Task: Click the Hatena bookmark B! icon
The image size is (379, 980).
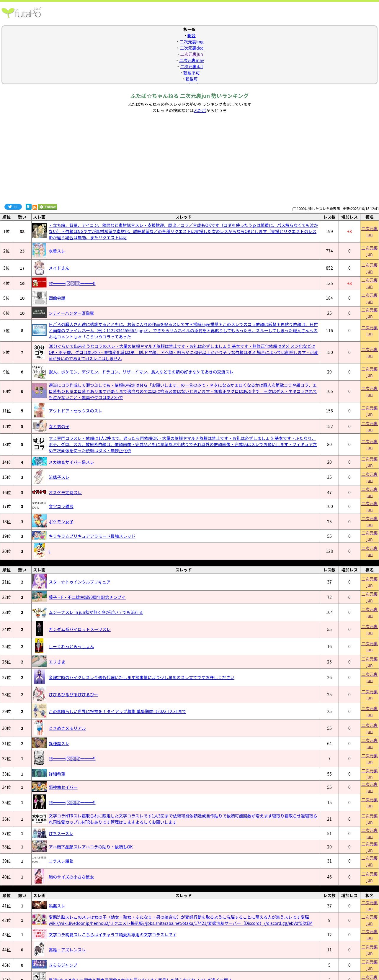Action: pyautogui.click(x=29, y=207)
